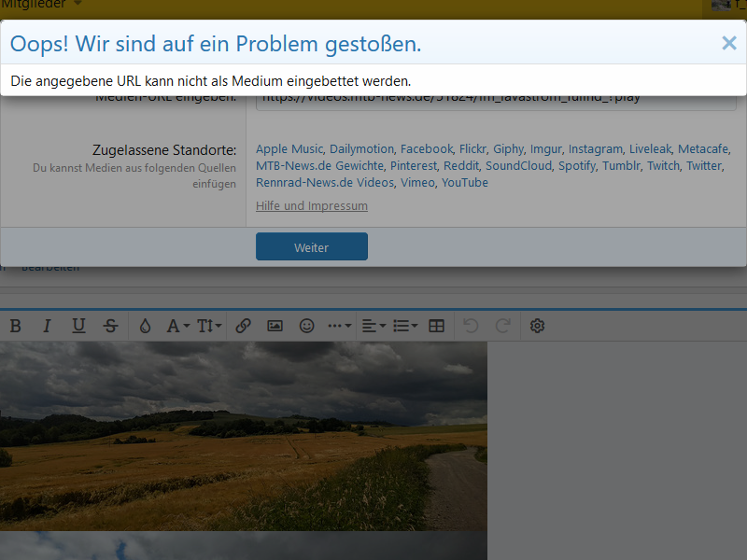Open the text alignment dropdown
The width and height of the screenshot is (747, 560).
click(373, 326)
